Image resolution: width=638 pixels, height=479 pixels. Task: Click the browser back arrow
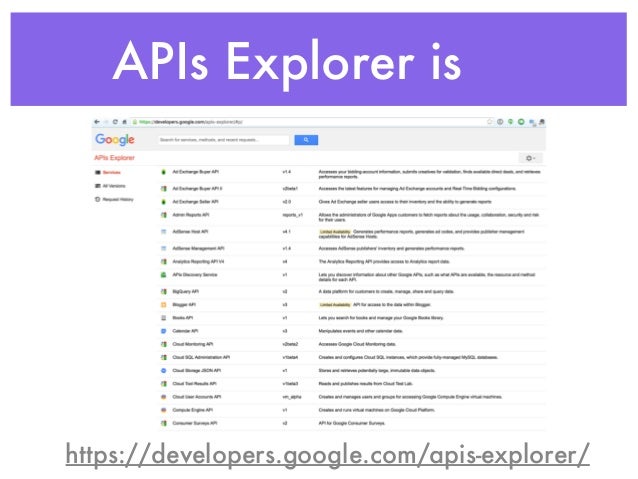tap(97, 122)
